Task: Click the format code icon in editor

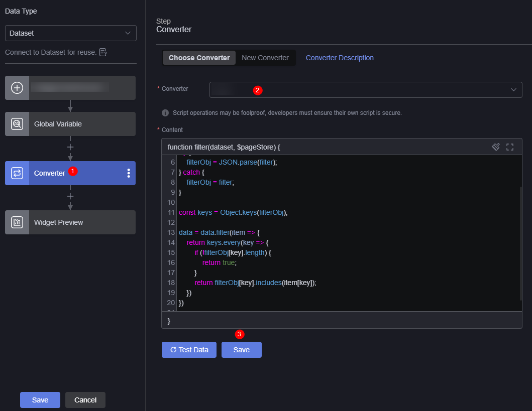Action: (496, 147)
